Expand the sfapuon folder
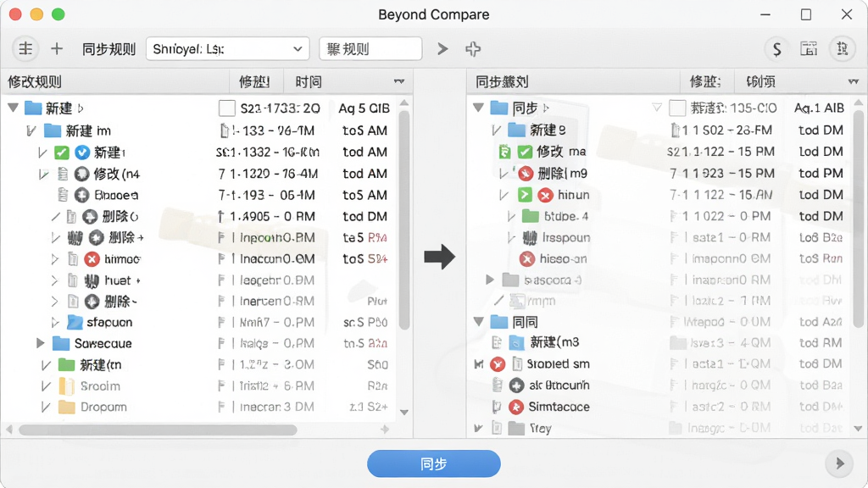Image resolution: width=868 pixels, height=488 pixels. (x=54, y=322)
